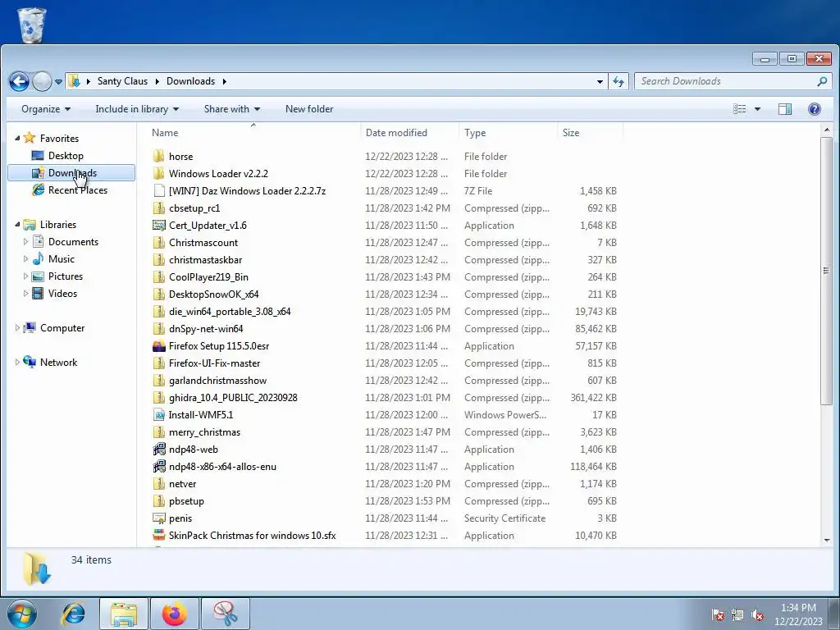
Task: Sort by the Size column header
Action: click(590, 132)
